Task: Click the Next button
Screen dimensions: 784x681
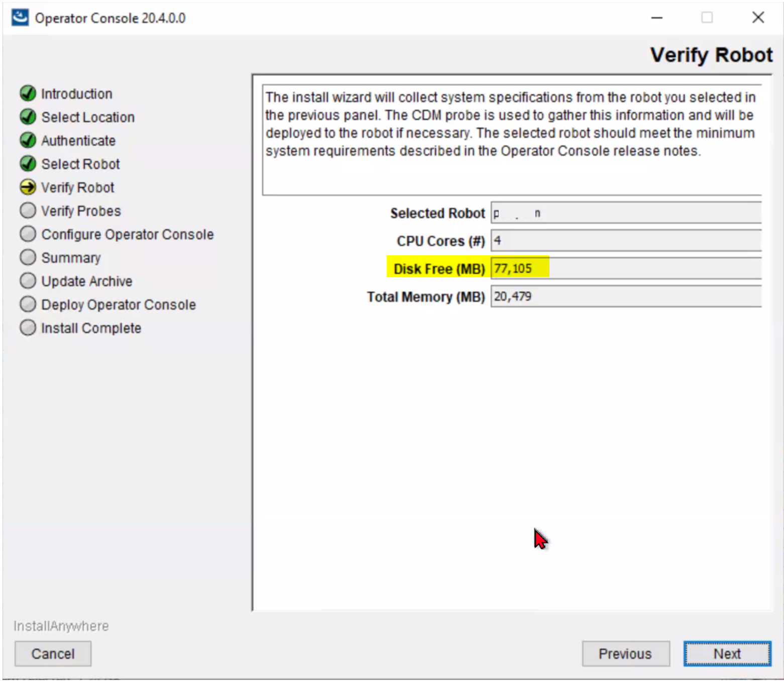Action: [x=727, y=654]
